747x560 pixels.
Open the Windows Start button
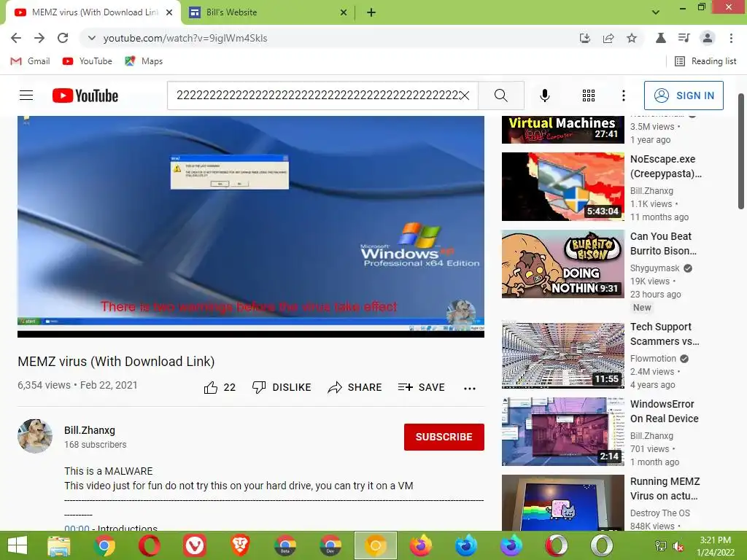pos(18,545)
